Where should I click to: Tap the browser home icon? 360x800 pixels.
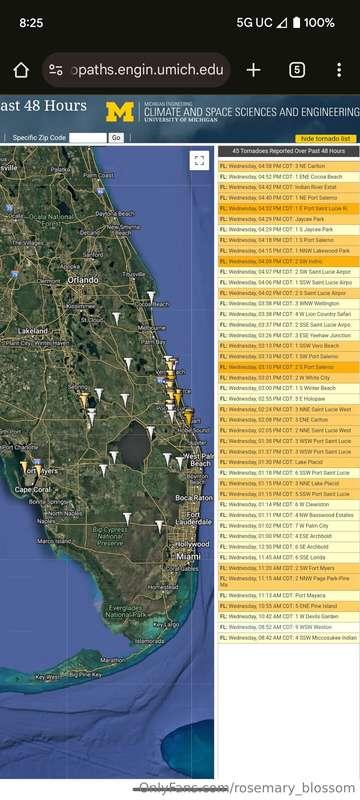coord(21,70)
